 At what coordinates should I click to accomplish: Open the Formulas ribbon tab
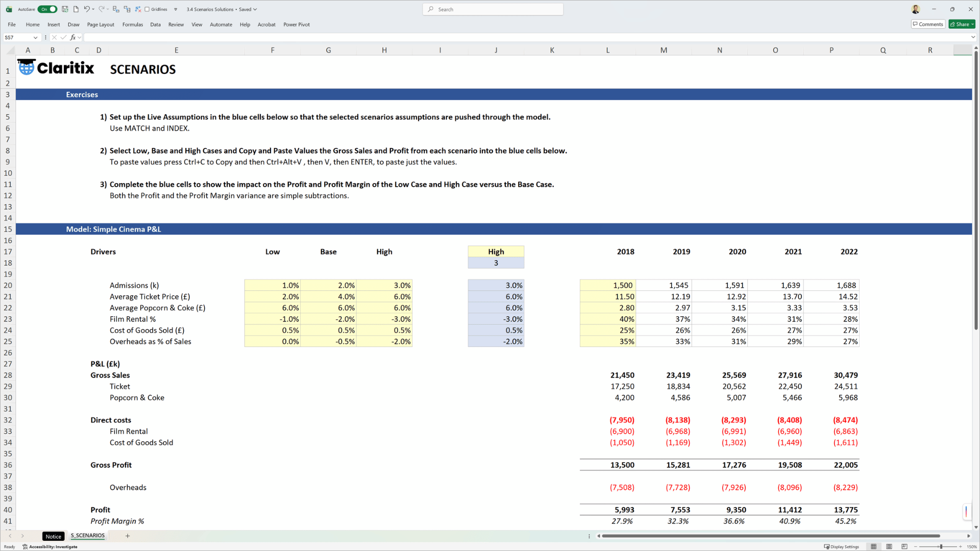[133, 24]
